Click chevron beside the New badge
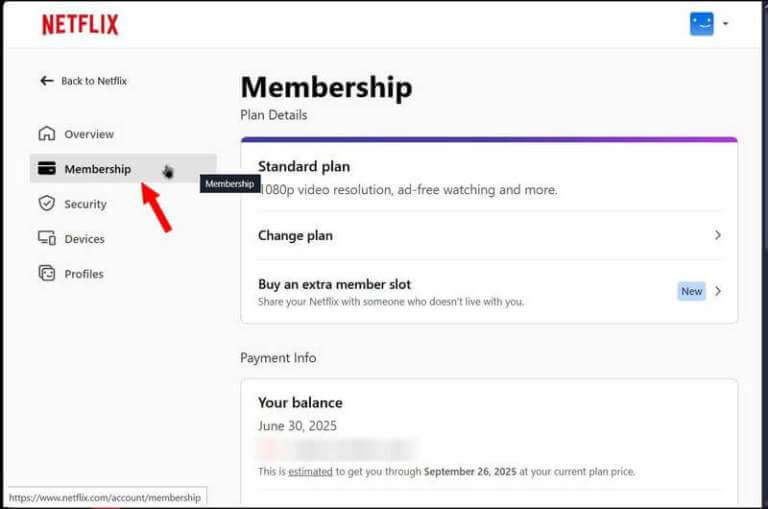This screenshot has height=509, width=768. pyautogui.click(x=718, y=291)
